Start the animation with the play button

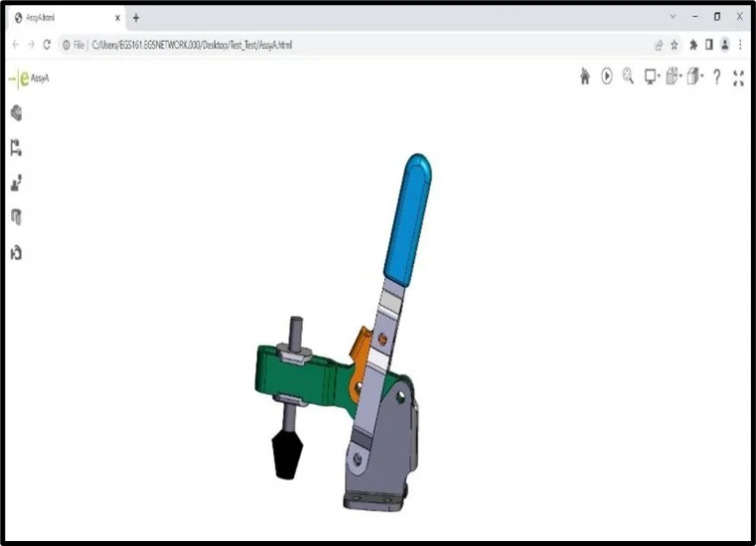point(607,76)
